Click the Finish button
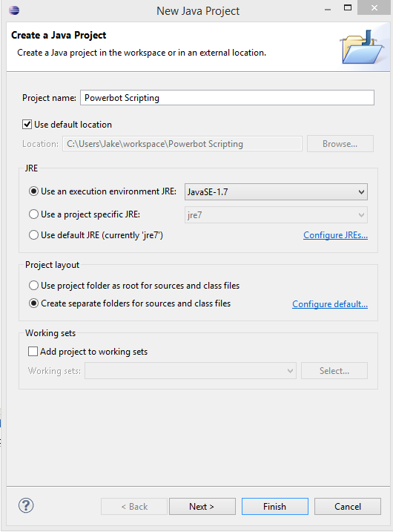This screenshot has width=393, height=532. click(275, 507)
